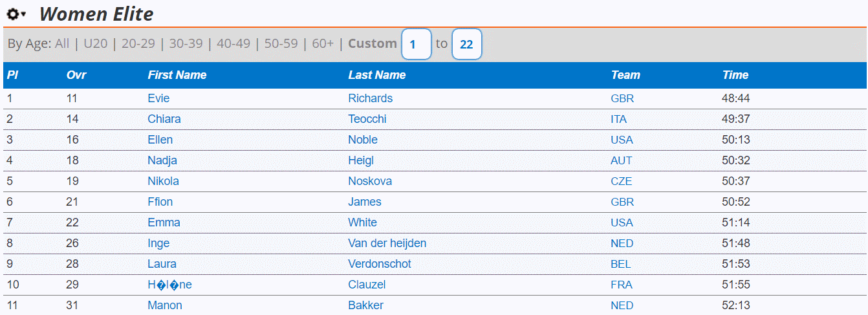Show the 30-39 age group
The height and width of the screenshot is (315, 868).
point(186,43)
